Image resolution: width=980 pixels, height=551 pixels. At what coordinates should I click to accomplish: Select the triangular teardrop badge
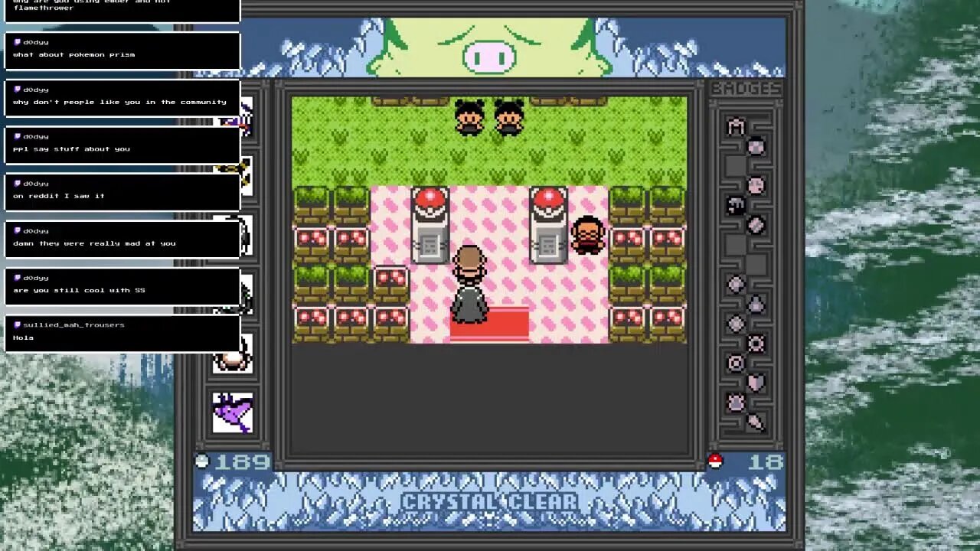click(x=756, y=304)
